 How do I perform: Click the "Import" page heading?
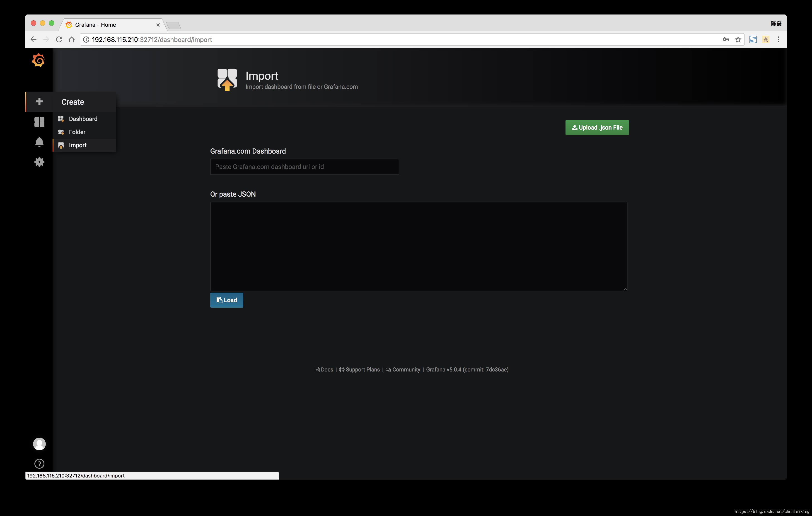click(262, 76)
